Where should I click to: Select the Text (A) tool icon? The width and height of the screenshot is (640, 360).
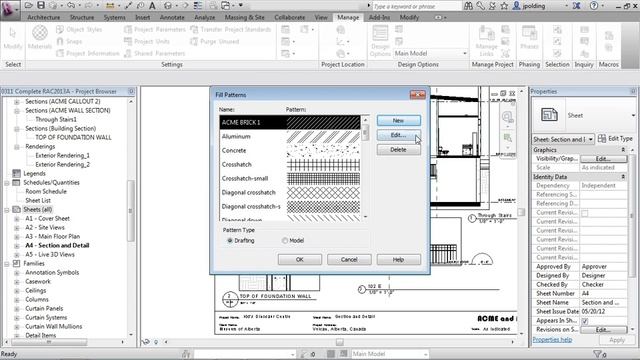[x=152, y=5]
